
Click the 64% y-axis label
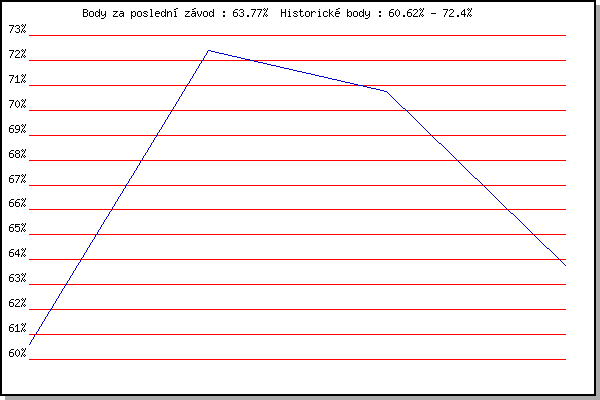17,253
